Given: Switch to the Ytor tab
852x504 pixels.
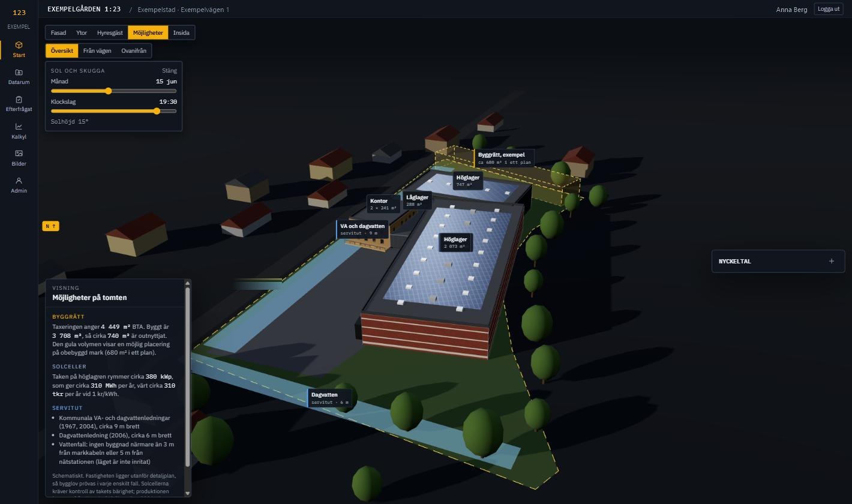Looking at the screenshot, I should [82, 32].
